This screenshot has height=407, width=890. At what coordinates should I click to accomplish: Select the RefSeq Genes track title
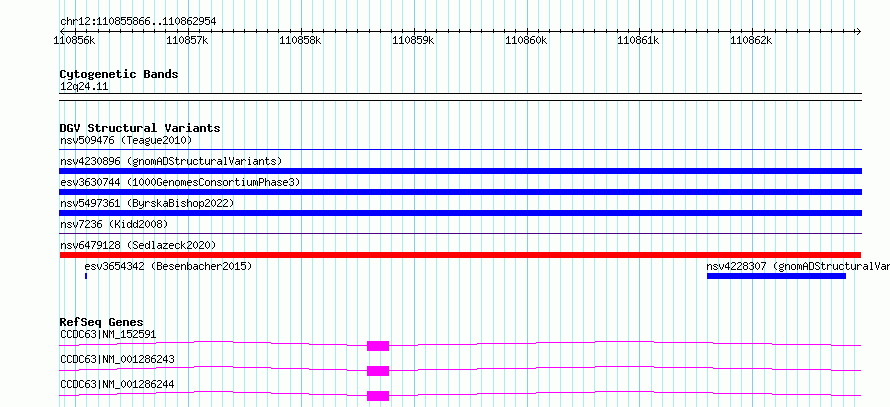tap(102, 322)
